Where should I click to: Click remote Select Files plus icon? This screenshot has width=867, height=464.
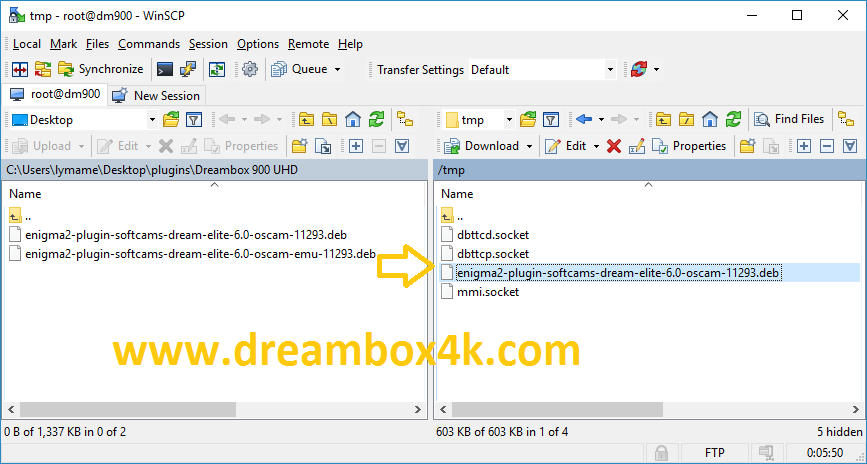coord(804,146)
